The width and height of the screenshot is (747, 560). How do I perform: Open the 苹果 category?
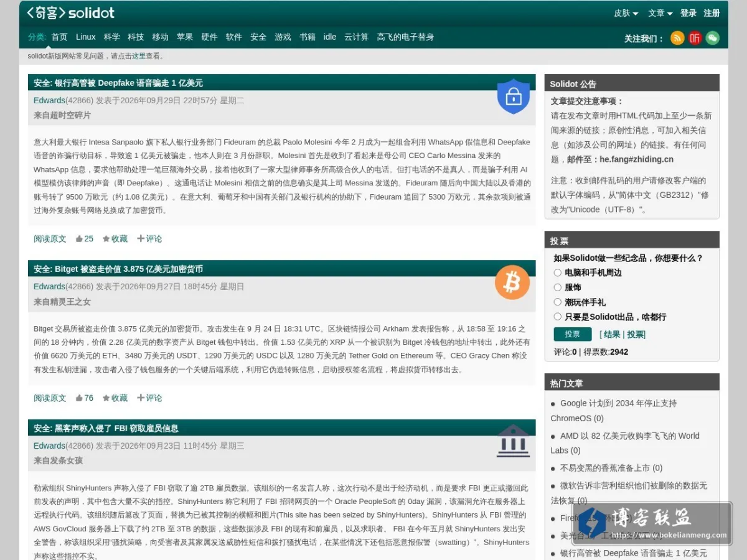point(185,37)
